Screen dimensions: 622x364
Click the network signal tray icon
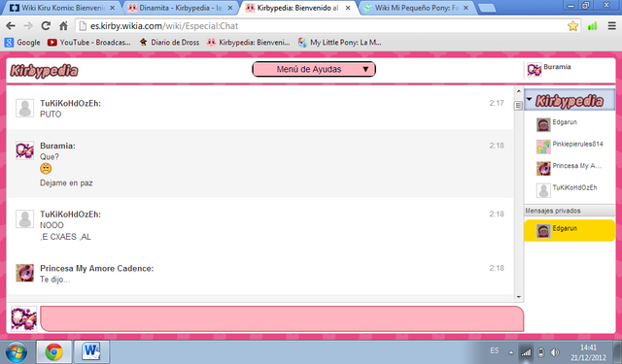[x=526, y=352]
